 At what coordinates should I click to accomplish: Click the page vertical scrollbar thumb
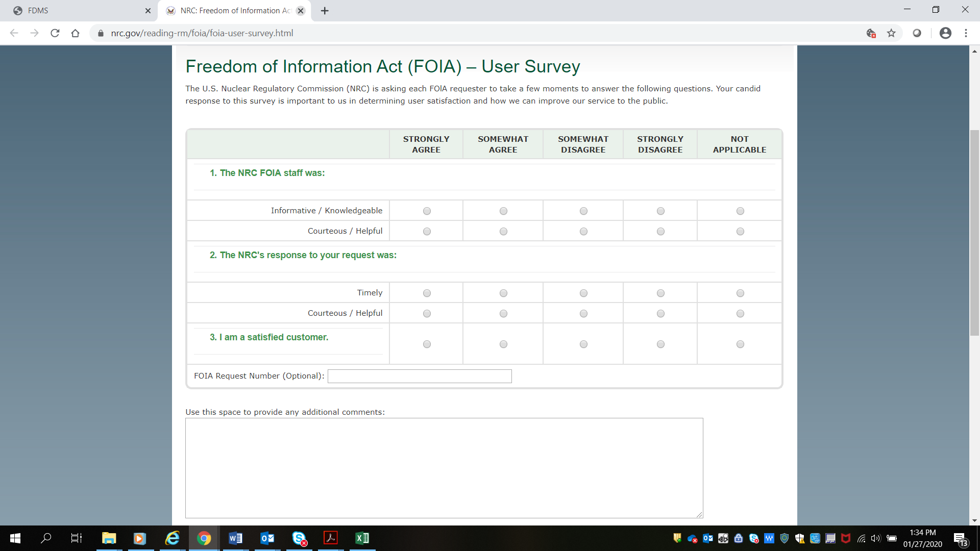pos(974,232)
